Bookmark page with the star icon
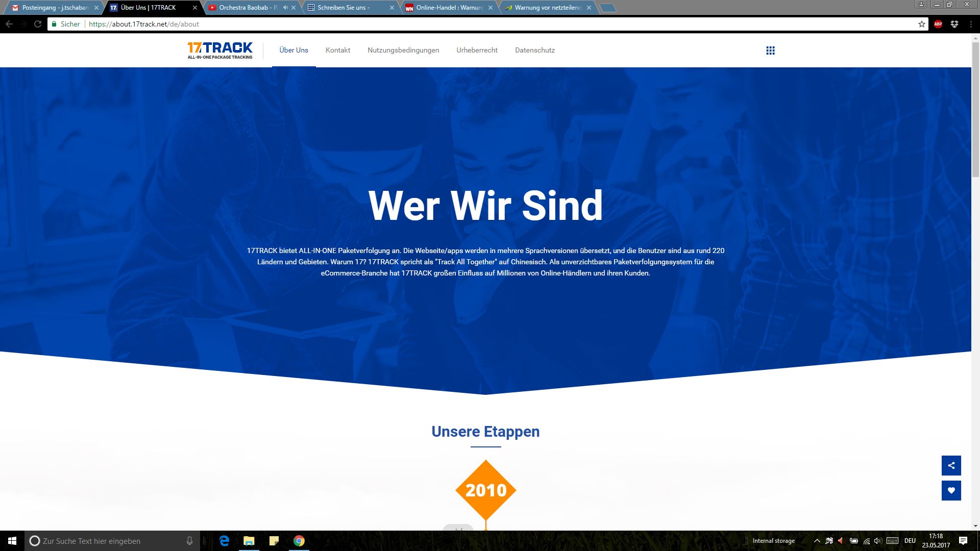The width and height of the screenshot is (980, 551). [921, 24]
